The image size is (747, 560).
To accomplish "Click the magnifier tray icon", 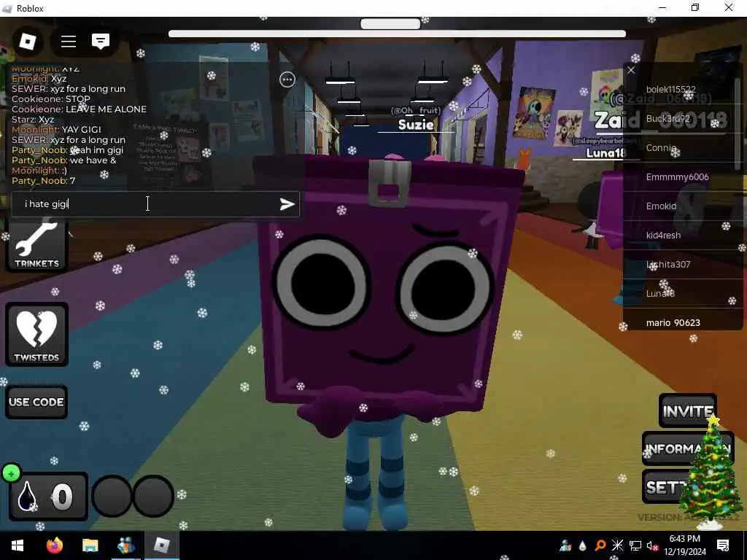I will (x=600, y=545).
